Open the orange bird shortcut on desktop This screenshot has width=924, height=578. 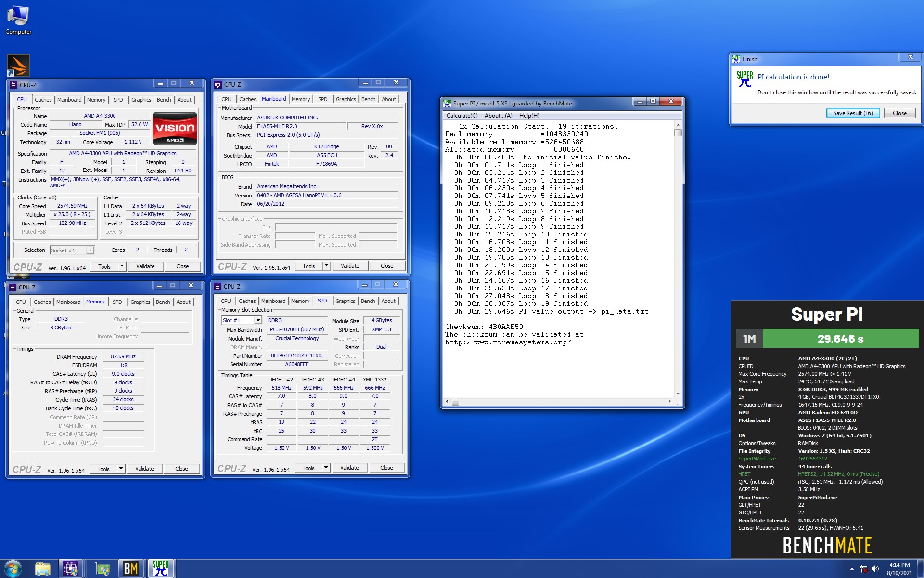pos(18,66)
